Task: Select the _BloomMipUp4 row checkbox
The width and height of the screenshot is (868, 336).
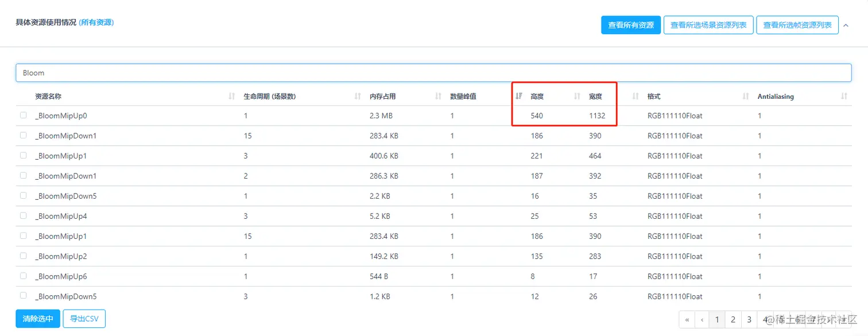Action: 23,216
